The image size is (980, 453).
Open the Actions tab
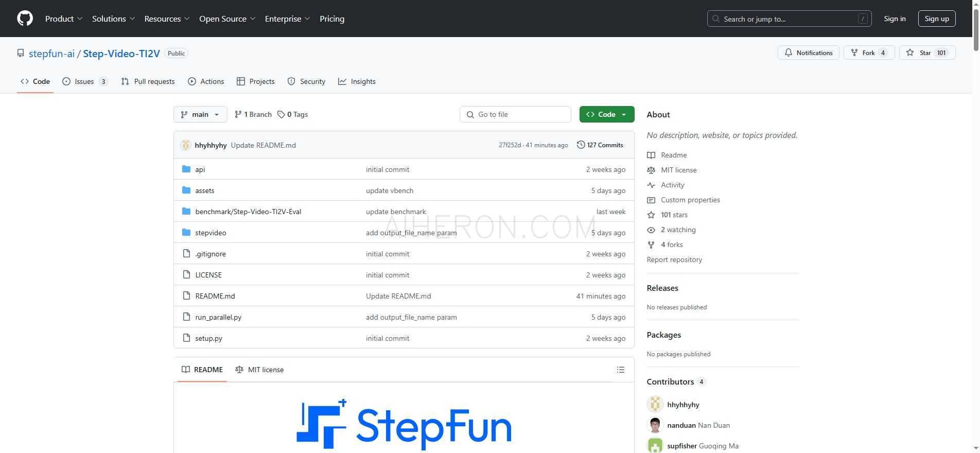[206, 81]
